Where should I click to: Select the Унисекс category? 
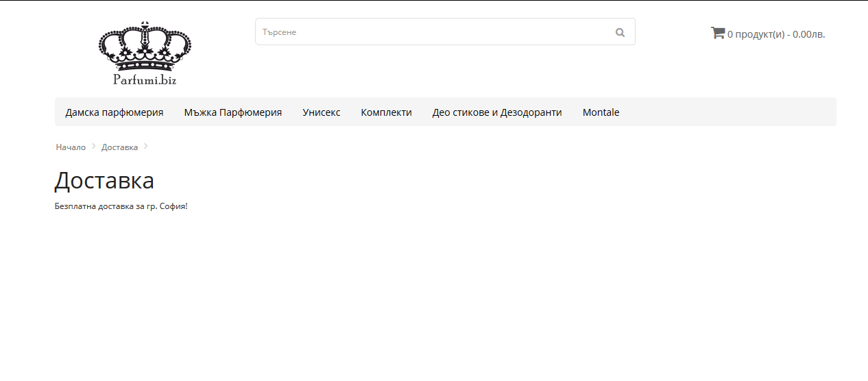322,112
